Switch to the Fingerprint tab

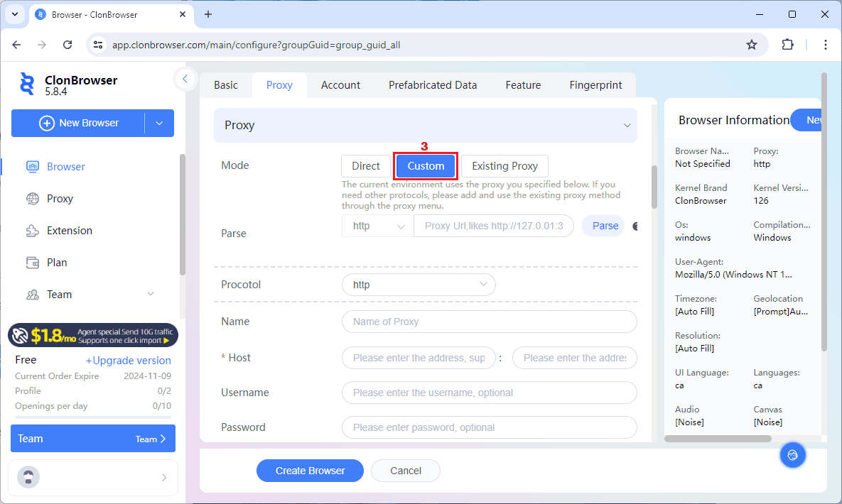tap(595, 85)
